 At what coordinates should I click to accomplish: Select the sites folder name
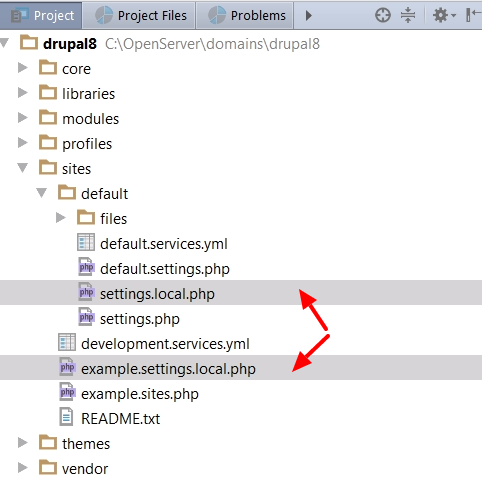pos(76,169)
